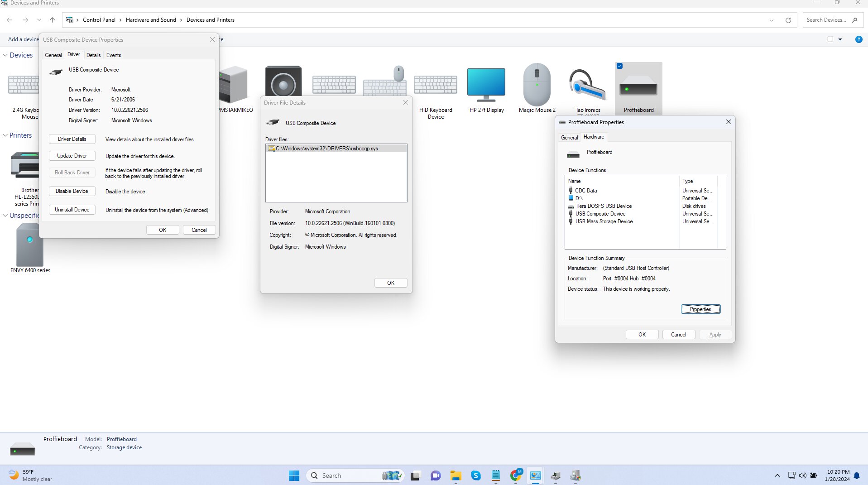Select the ENVY 6400 series device icon

[x=30, y=245]
